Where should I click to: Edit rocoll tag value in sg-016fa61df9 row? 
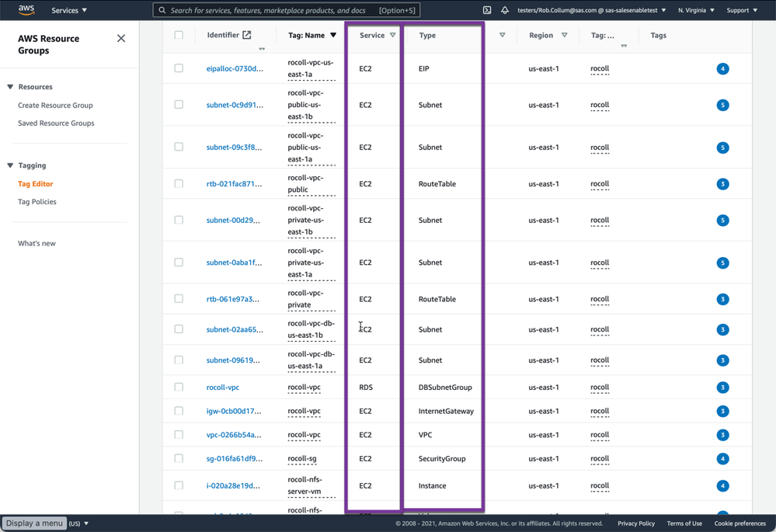point(600,459)
